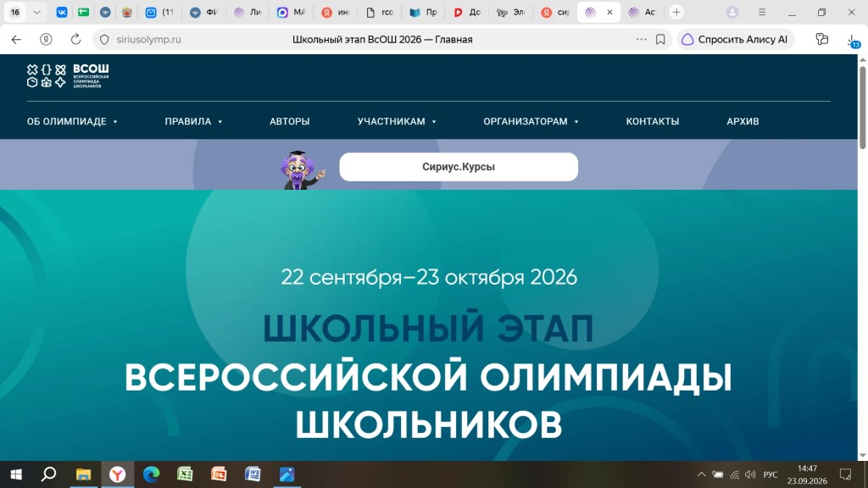This screenshot has height=488, width=868.
Task: Open the browser profile avatar
Action: coord(732,12)
